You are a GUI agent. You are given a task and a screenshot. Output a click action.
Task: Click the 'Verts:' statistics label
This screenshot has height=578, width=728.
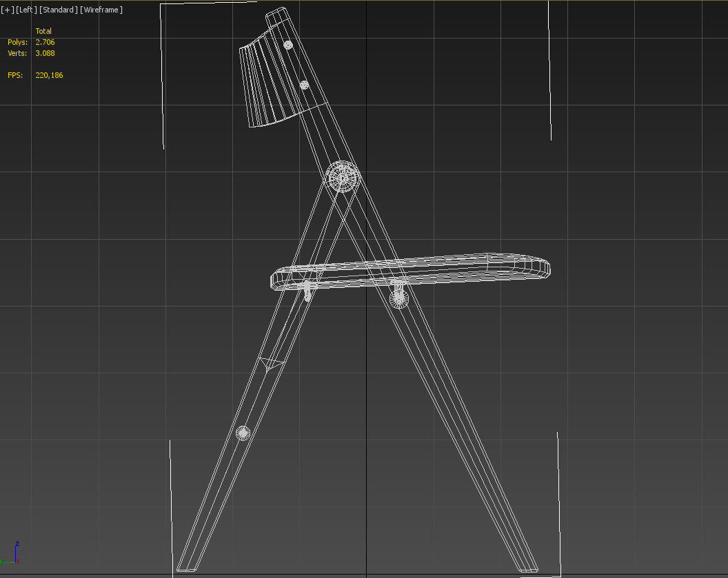click(x=17, y=53)
